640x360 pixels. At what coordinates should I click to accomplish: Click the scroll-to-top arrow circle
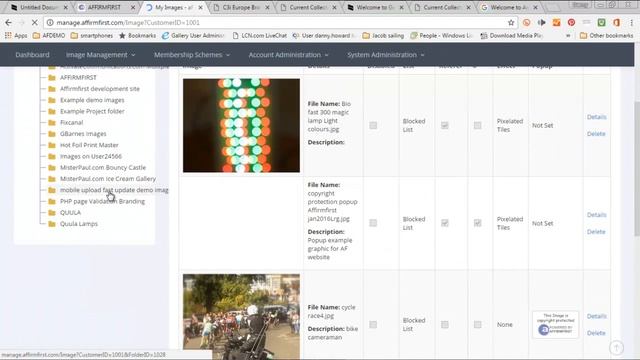(x=616, y=348)
